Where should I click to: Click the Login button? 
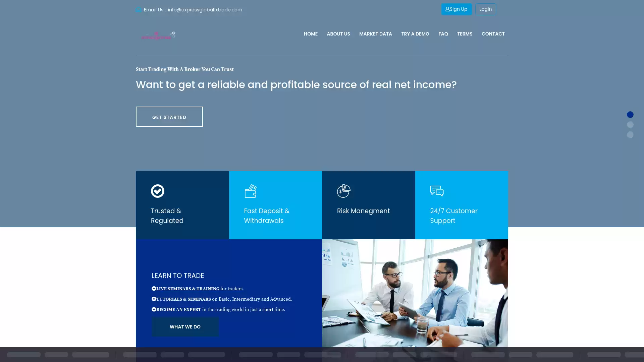coord(486,9)
